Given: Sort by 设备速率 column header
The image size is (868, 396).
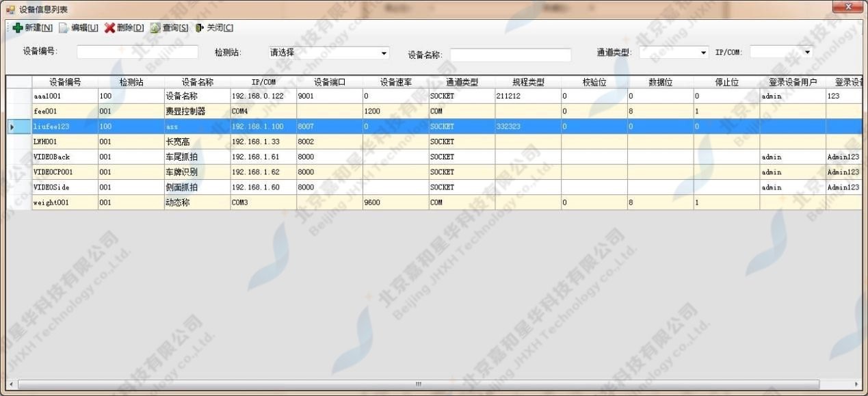Looking at the screenshot, I should (396, 82).
